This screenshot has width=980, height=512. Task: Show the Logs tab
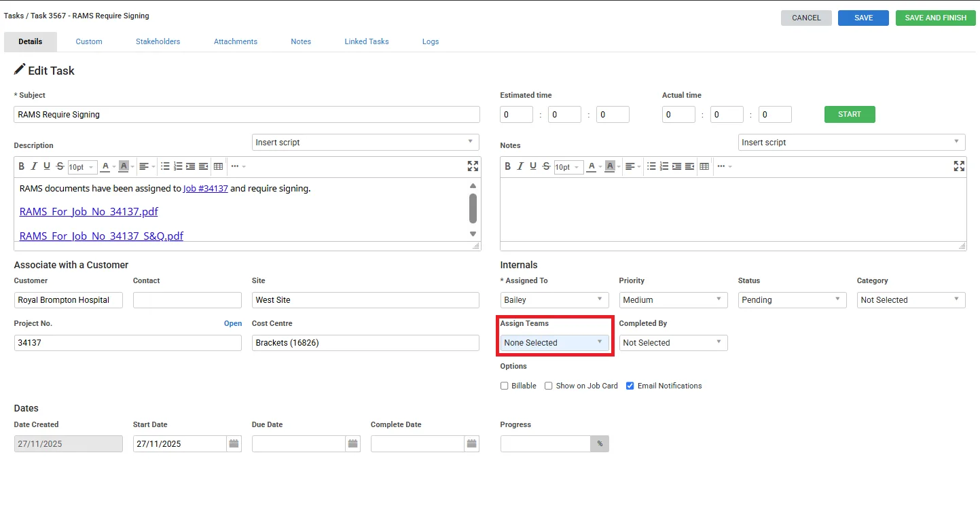431,41
